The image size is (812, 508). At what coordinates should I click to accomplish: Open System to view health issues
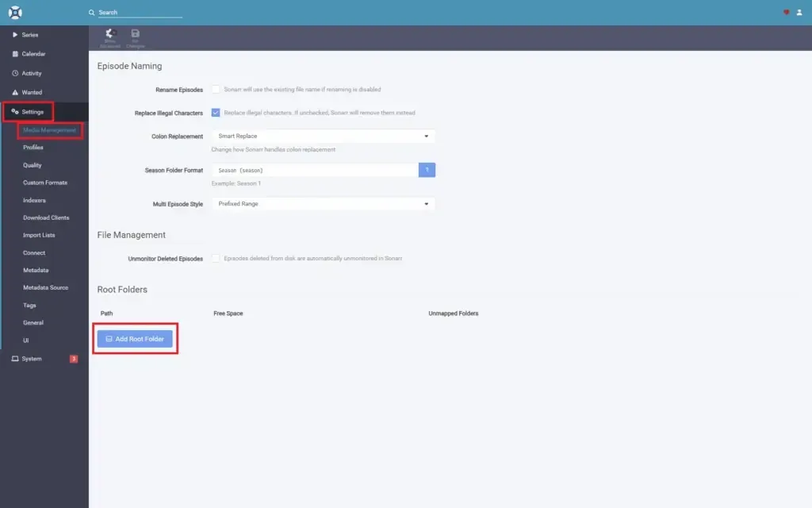(30, 358)
